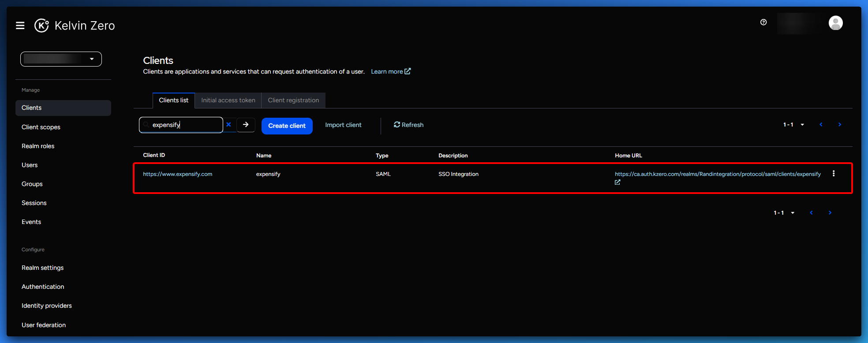This screenshot has height=343, width=868.
Task: Go to previous page in top pagination
Action: point(821,125)
